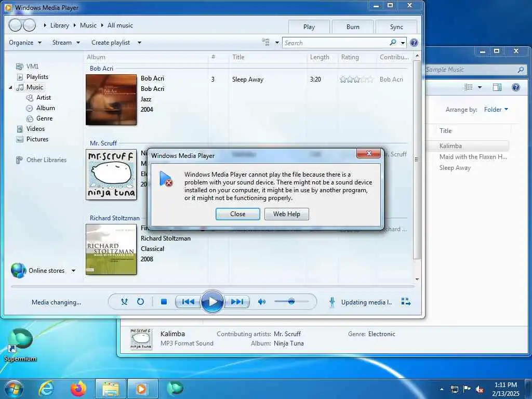The width and height of the screenshot is (532, 399).
Task: Click Richard Stoltzman album art
Action: tap(111, 249)
